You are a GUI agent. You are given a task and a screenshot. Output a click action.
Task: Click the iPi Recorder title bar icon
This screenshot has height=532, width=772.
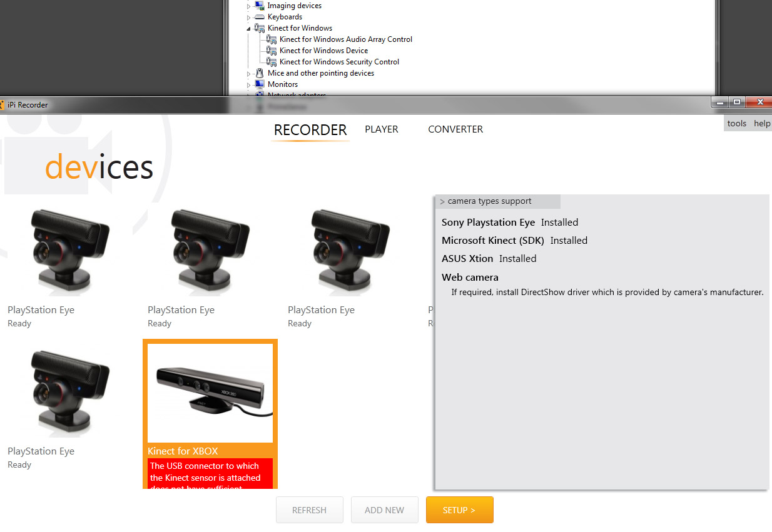(2, 105)
